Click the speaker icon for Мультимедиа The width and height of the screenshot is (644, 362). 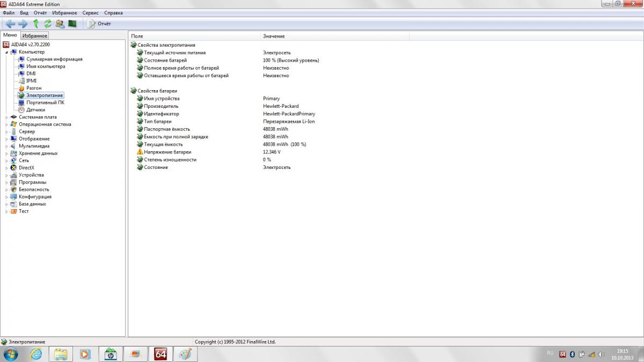coord(14,146)
